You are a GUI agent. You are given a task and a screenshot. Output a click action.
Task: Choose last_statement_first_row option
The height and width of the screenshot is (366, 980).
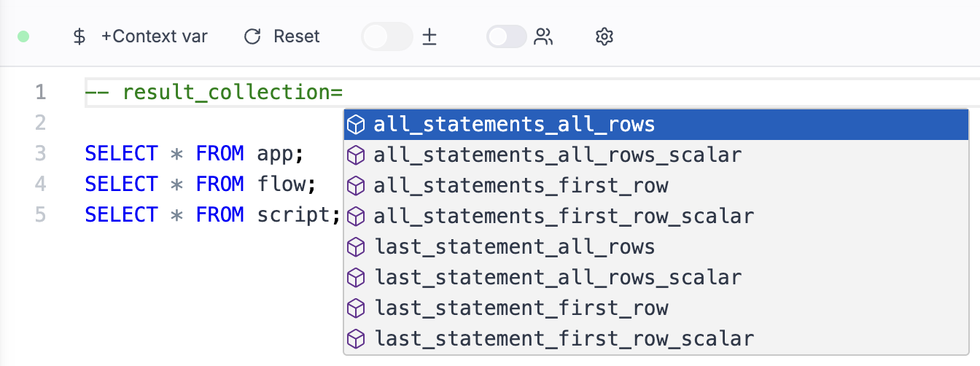pos(521,308)
